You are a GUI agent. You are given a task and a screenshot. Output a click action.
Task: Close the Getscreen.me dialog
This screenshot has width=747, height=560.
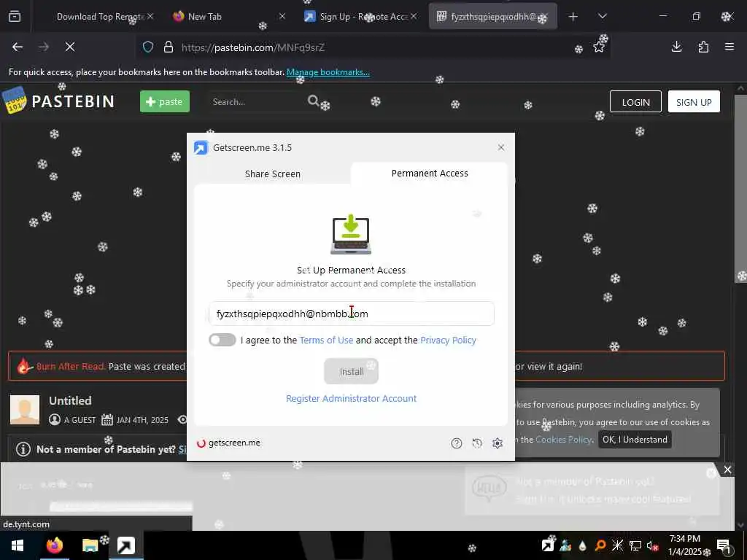pos(500,147)
